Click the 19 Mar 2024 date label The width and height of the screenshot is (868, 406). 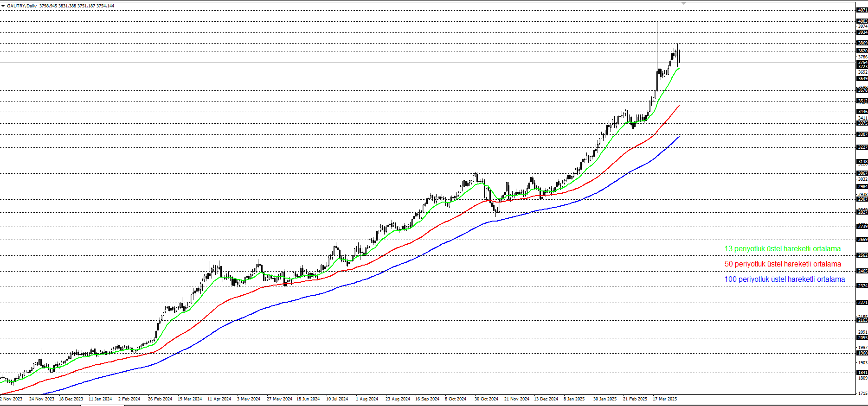point(190,399)
